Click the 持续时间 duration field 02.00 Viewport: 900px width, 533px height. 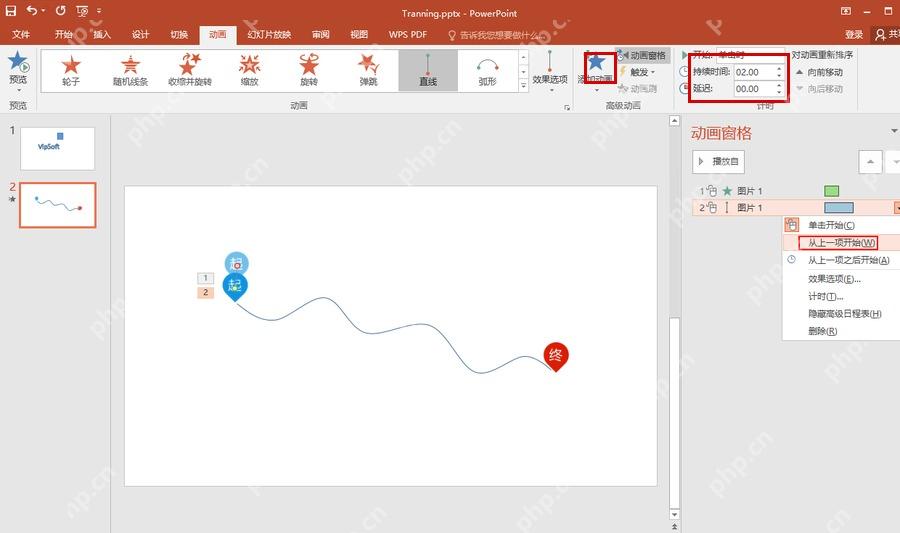754,72
